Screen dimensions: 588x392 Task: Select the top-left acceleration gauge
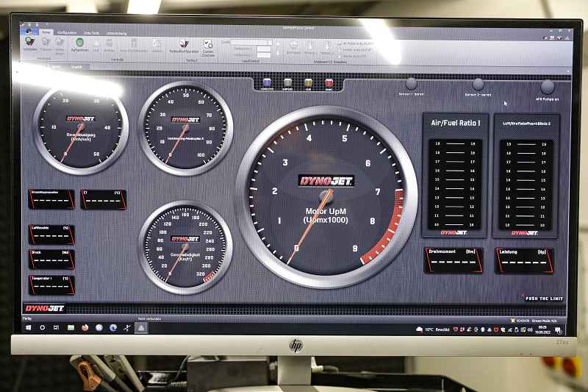pyautogui.click(x=81, y=129)
